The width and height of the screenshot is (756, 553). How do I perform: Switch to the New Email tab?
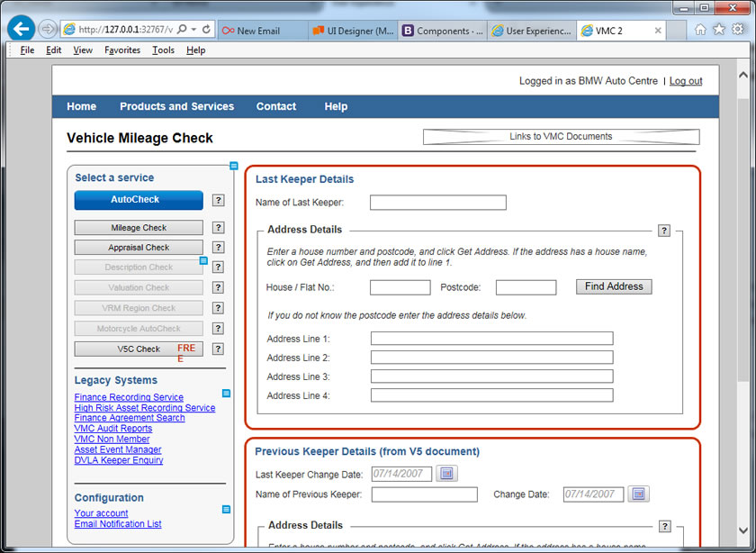click(x=263, y=31)
